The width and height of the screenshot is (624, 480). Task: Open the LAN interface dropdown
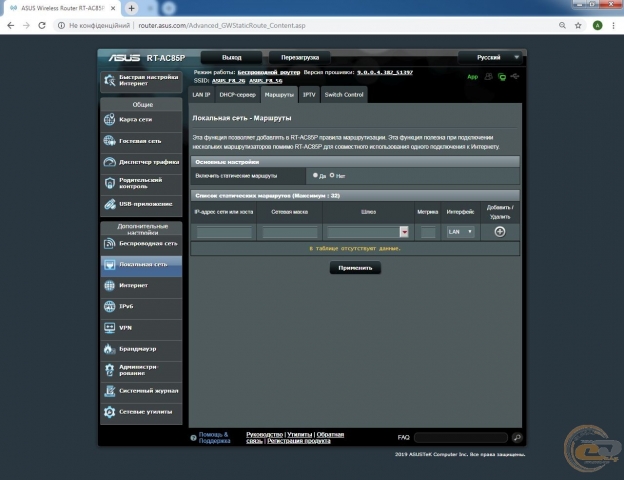pos(460,232)
